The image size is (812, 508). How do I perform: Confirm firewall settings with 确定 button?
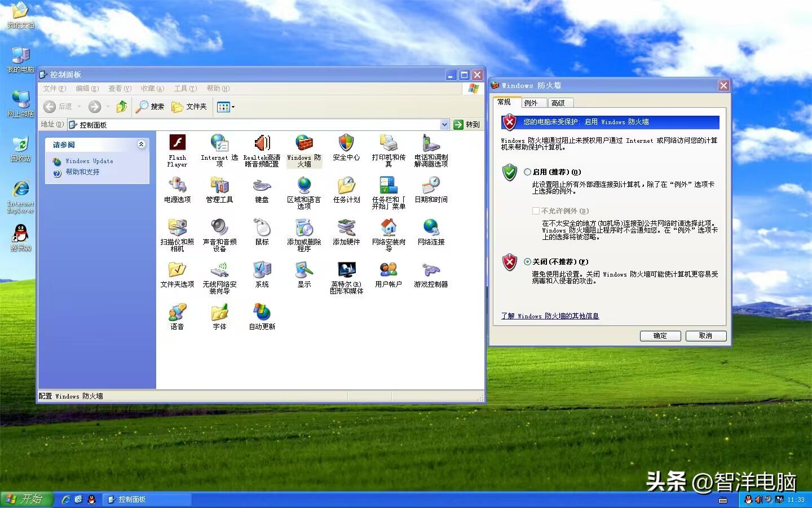pos(660,336)
